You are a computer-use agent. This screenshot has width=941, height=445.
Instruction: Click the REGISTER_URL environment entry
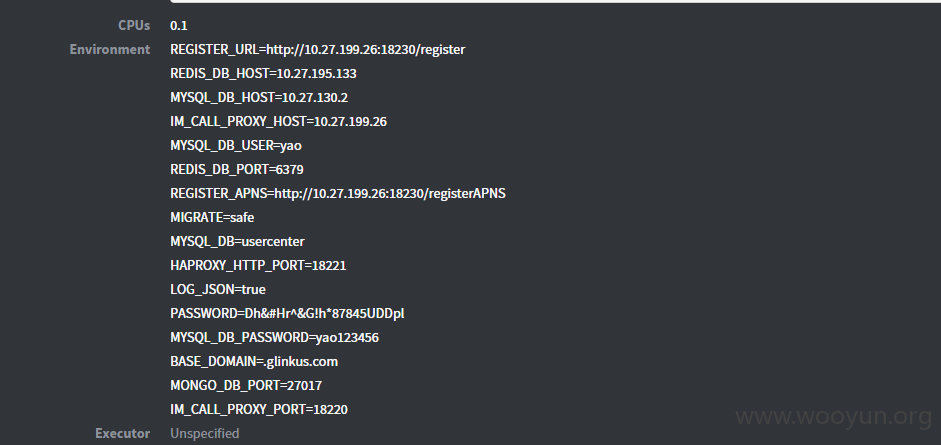(317, 49)
